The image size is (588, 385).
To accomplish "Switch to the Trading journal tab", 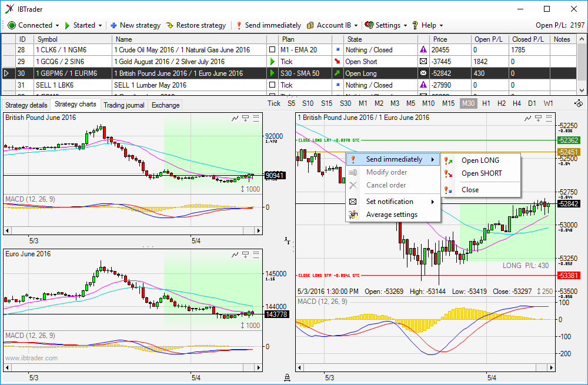I will pyautogui.click(x=124, y=105).
